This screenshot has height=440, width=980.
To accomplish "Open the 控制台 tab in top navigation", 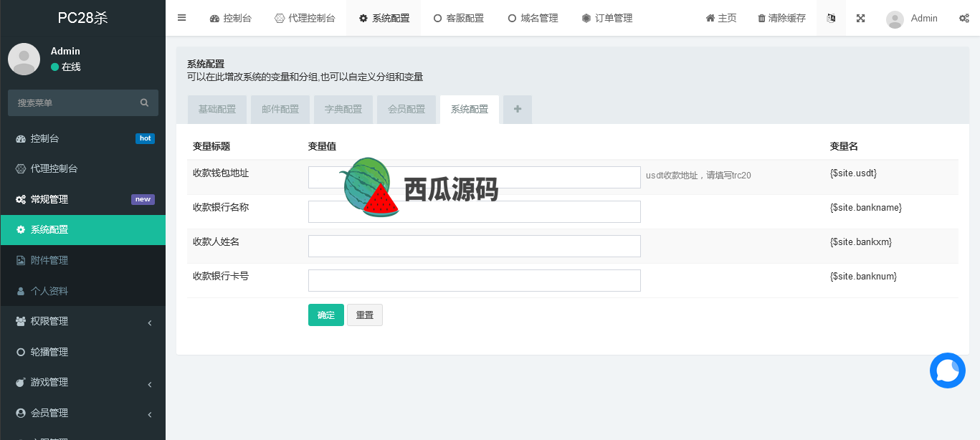I will click(x=231, y=18).
